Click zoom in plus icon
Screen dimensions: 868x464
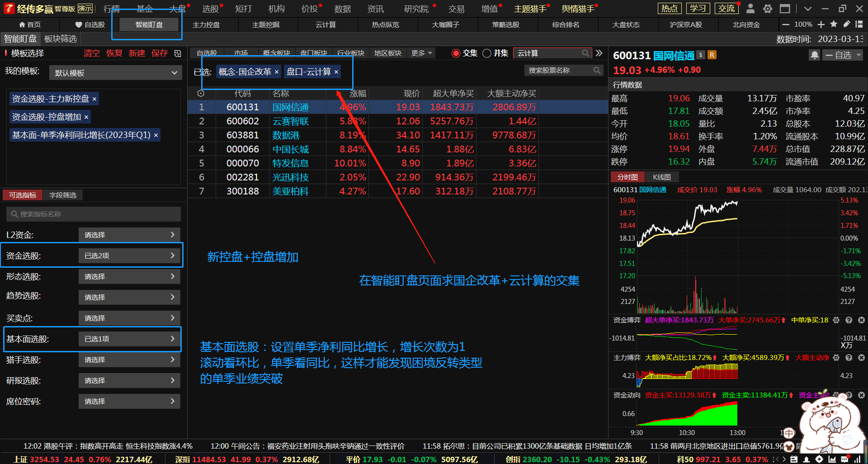(821, 24)
